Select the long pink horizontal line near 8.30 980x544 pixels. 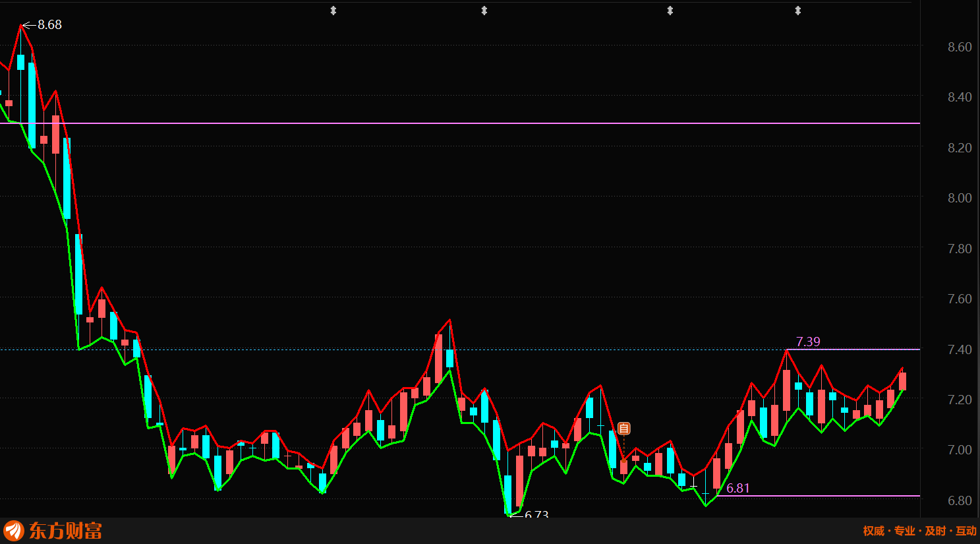(x=460, y=123)
